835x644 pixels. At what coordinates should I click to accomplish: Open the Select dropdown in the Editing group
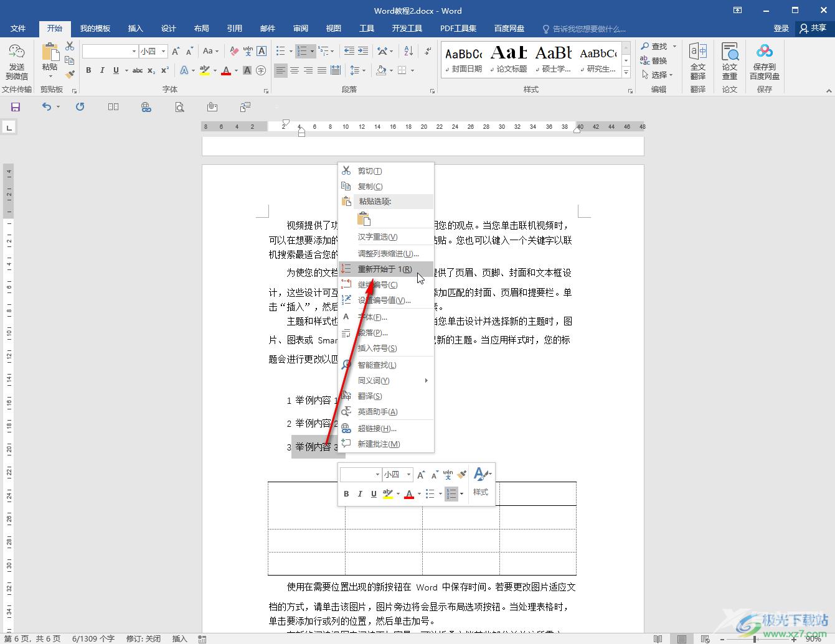pos(659,75)
